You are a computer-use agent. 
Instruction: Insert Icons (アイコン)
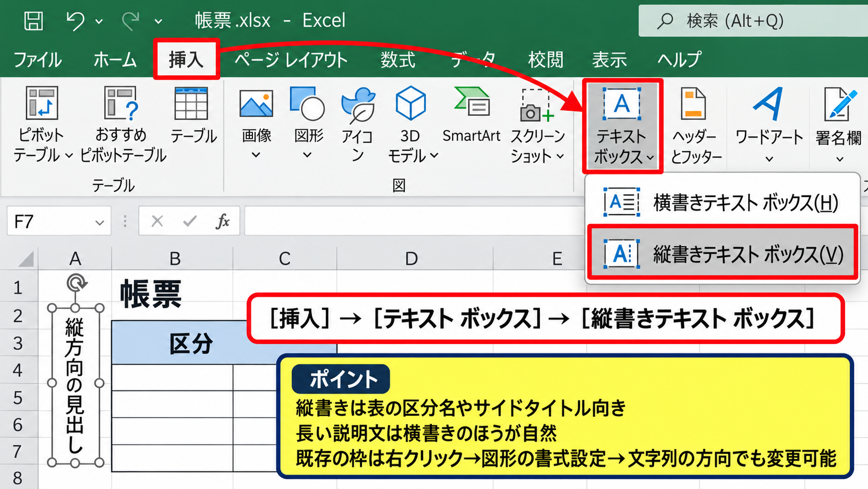point(358,125)
